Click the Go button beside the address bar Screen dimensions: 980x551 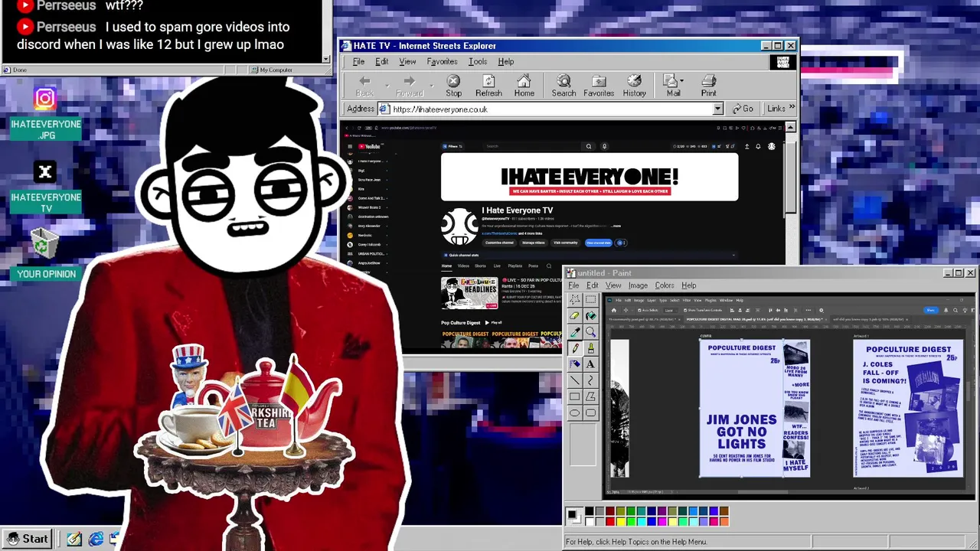[x=743, y=109]
